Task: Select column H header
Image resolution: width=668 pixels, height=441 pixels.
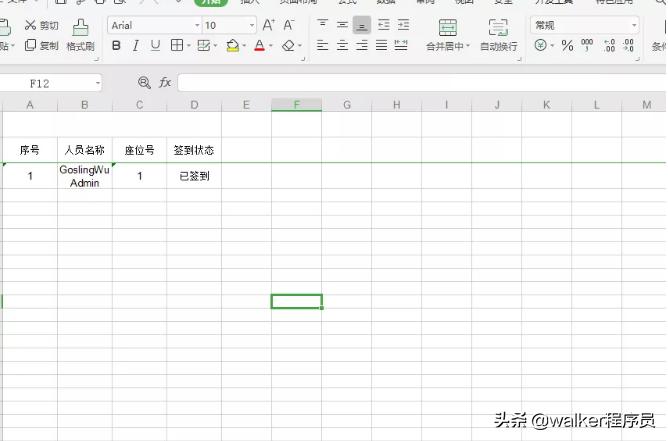Action: point(396,104)
